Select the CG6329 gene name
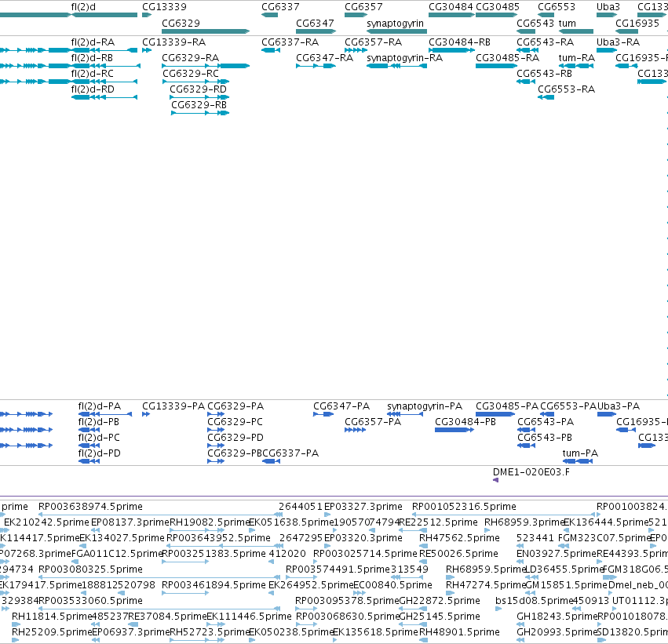Screen dimensions: 668x644 tap(181, 24)
